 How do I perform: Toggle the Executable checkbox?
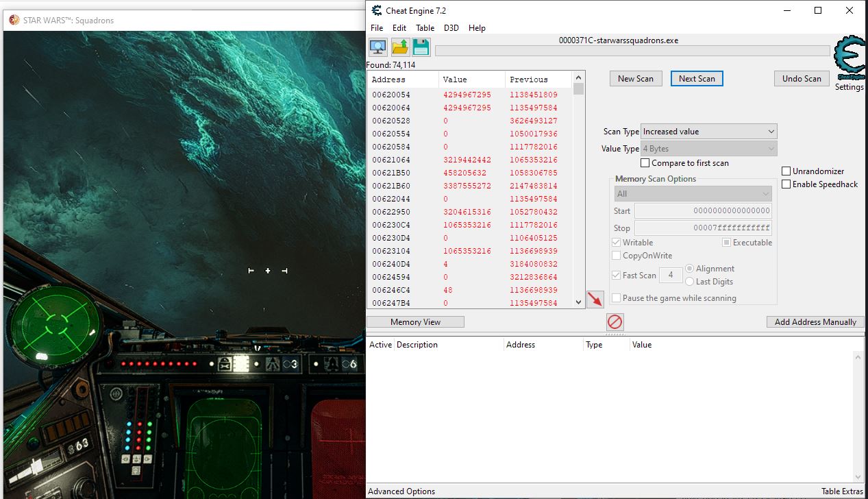click(x=727, y=243)
